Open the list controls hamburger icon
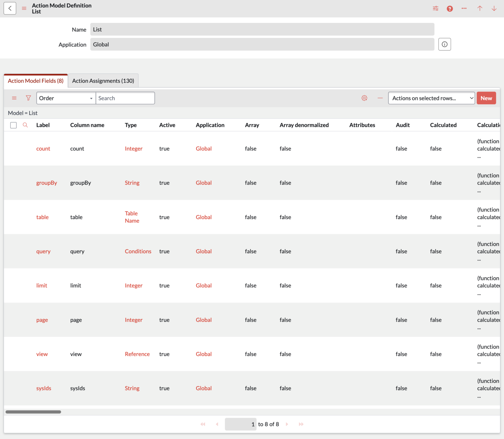Image resolution: width=504 pixels, height=439 pixels. [x=14, y=98]
